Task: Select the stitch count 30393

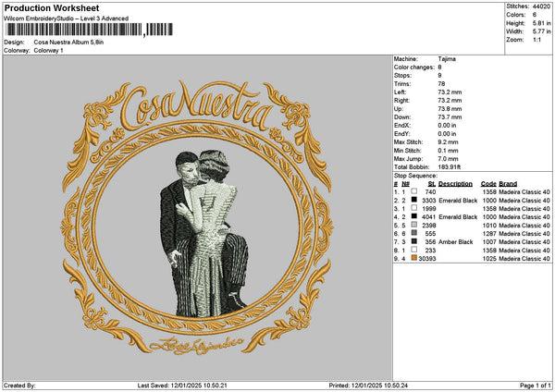Action: point(427,259)
